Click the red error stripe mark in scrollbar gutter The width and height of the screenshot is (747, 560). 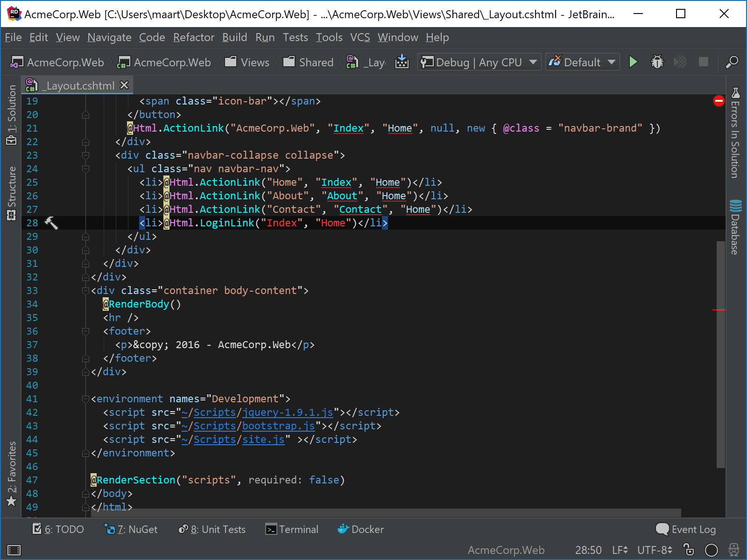(x=719, y=310)
